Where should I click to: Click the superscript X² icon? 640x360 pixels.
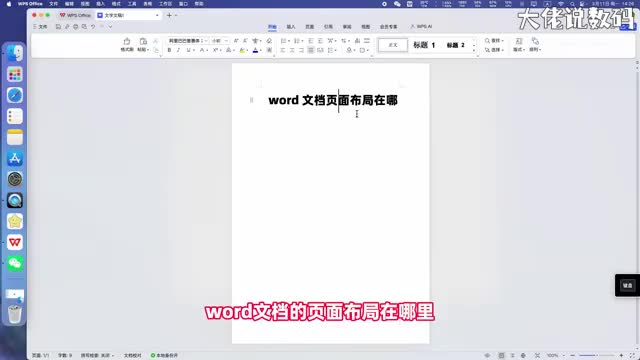point(215,50)
